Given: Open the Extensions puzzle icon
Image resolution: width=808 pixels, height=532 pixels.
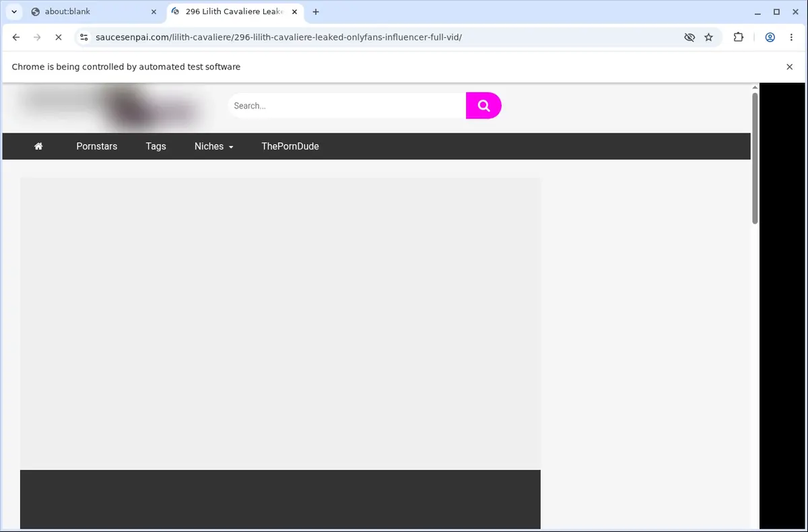Looking at the screenshot, I should (x=739, y=38).
